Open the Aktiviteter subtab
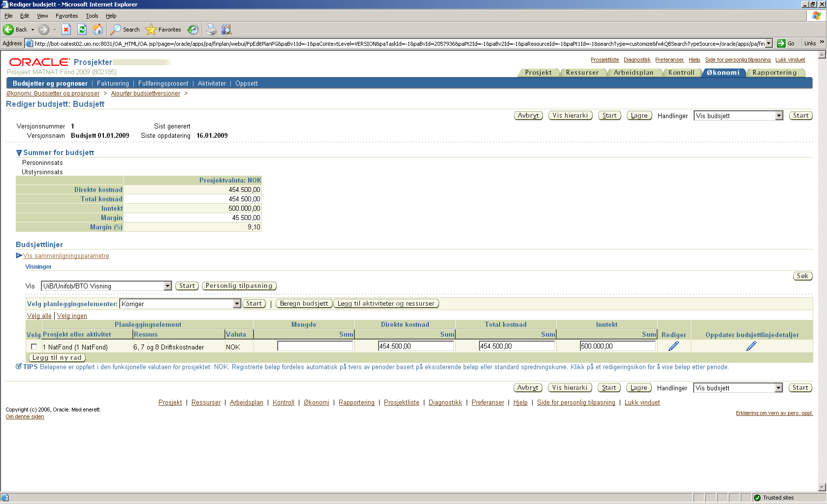The height and width of the screenshot is (504, 827). 212,84
